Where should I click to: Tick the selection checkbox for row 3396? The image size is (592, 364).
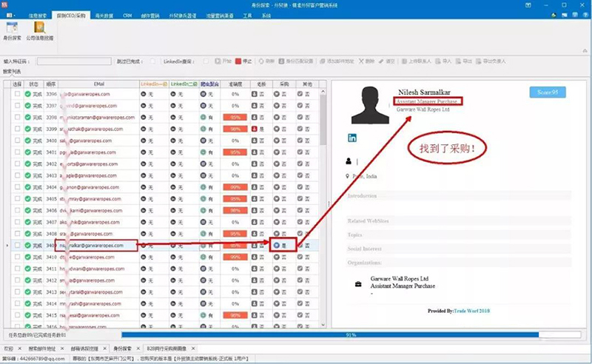coord(17,95)
